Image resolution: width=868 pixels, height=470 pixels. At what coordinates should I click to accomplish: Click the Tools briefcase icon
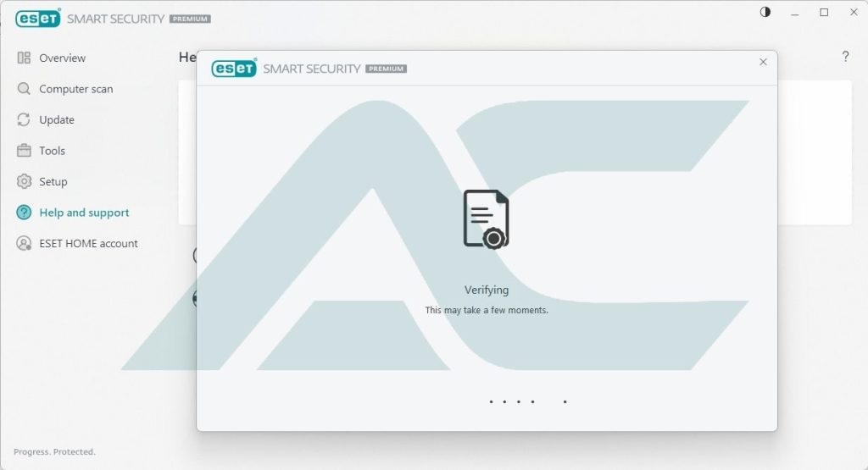pos(24,151)
